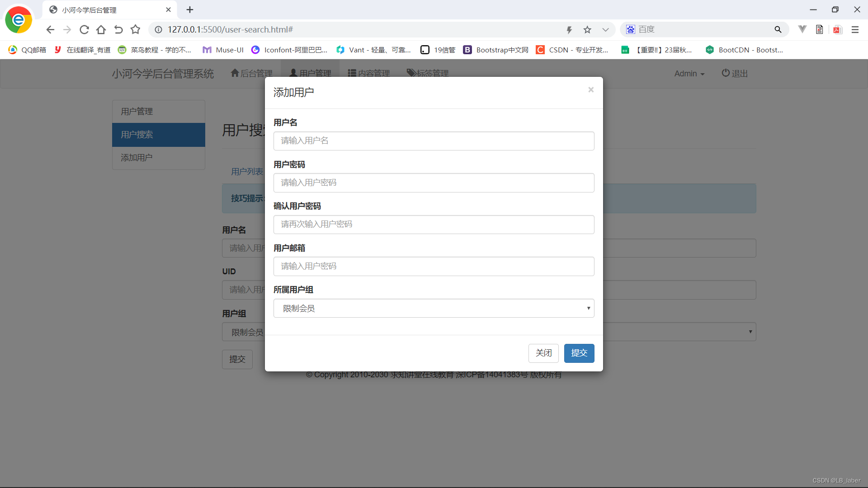Expand the Admin dropdown menu
868x488 pixels.
689,74
